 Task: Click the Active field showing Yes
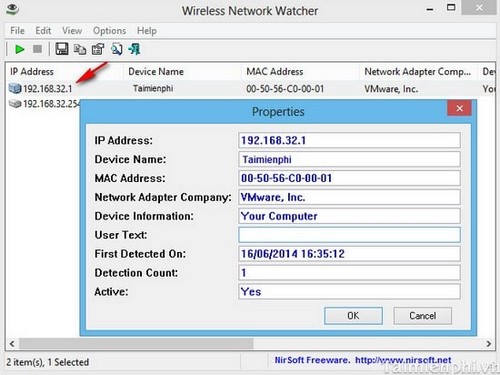(349, 292)
